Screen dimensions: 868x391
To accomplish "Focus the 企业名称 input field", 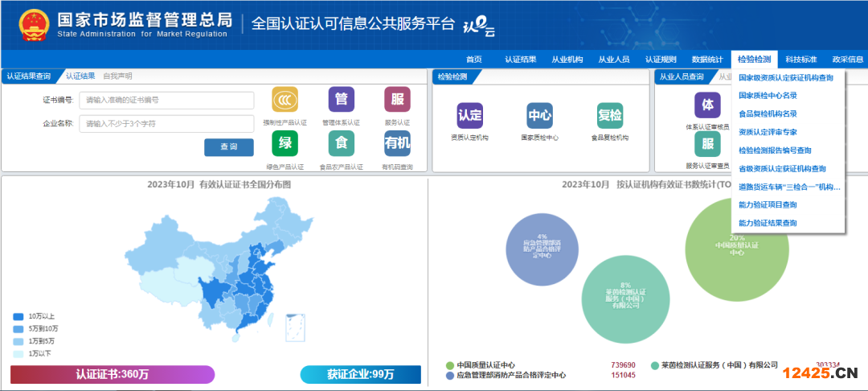I will (166, 124).
